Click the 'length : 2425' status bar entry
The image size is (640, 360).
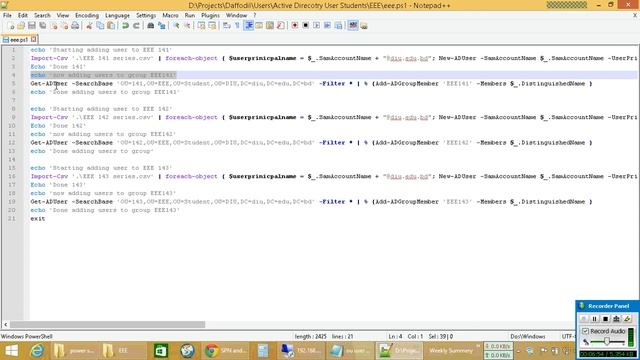coord(310,337)
